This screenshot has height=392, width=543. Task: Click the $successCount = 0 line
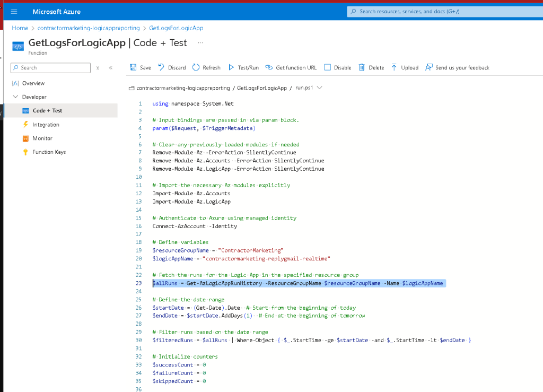[179, 365]
